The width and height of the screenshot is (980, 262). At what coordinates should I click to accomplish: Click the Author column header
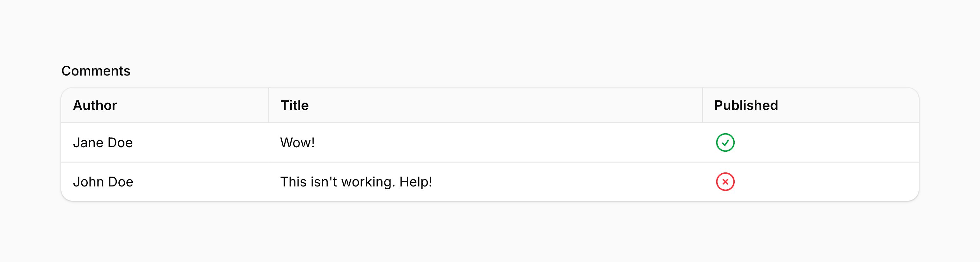pyautogui.click(x=95, y=105)
